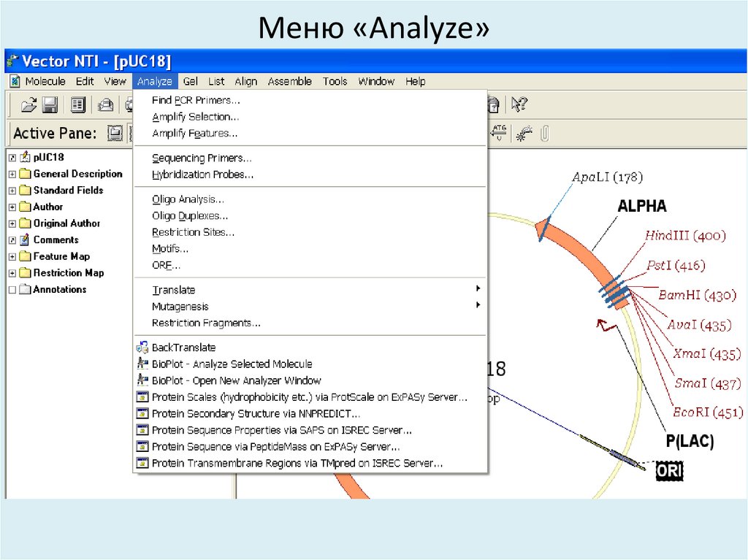
Task: Expand the Restriction Map folder
Action: coord(12,272)
